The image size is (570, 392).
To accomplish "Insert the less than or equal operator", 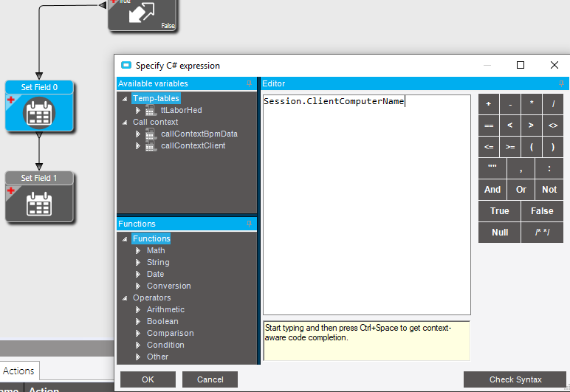I will tap(489, 147).
